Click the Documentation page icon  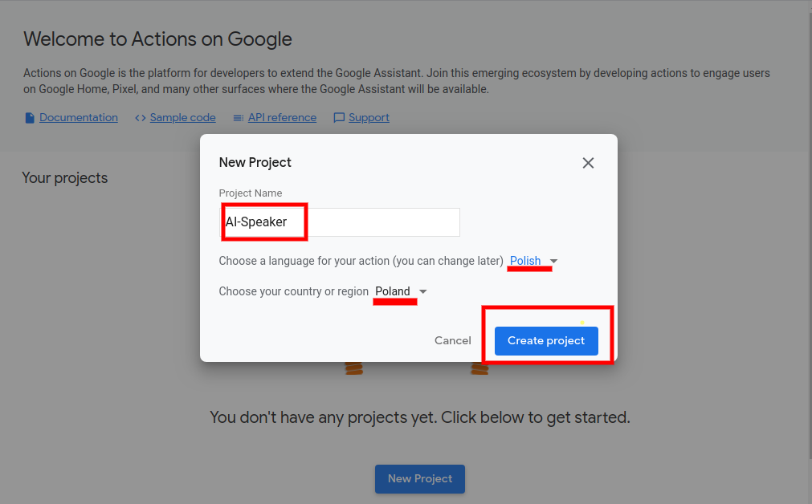(30, 118)
